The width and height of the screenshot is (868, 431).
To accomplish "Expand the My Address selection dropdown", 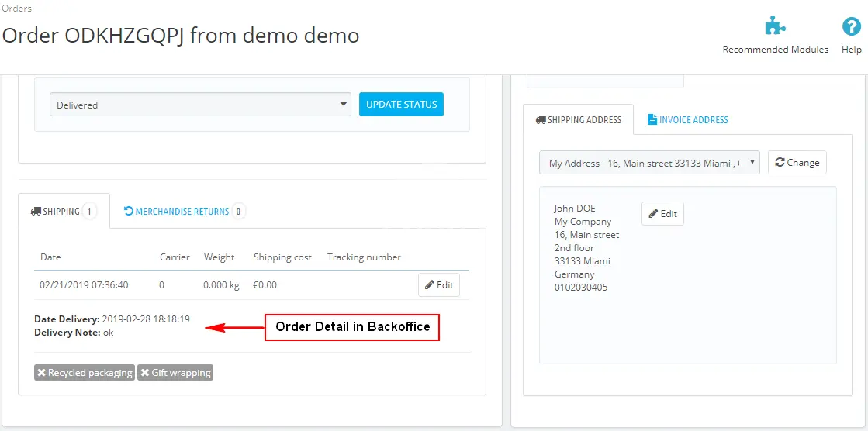I will coord(649,163).
